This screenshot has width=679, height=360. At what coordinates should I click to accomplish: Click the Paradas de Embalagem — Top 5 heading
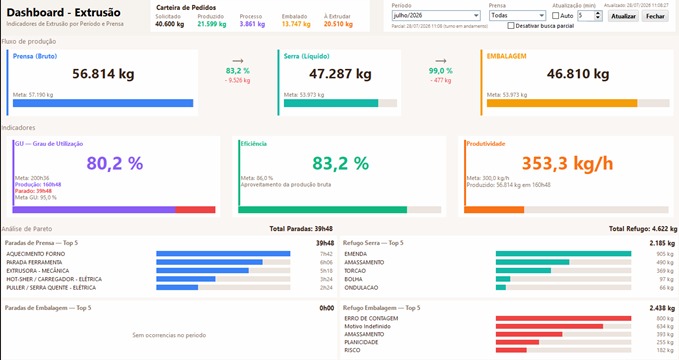pyautogui.click(x=48, y=308)
